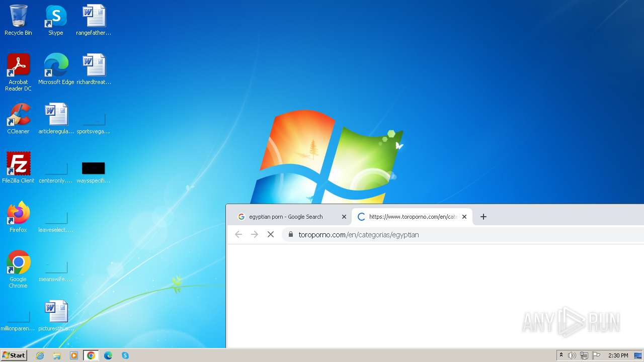Viewport: 644px width, 362px height.
Task: Open the clock showing 2:30 PM
Action: pos(618,355)
